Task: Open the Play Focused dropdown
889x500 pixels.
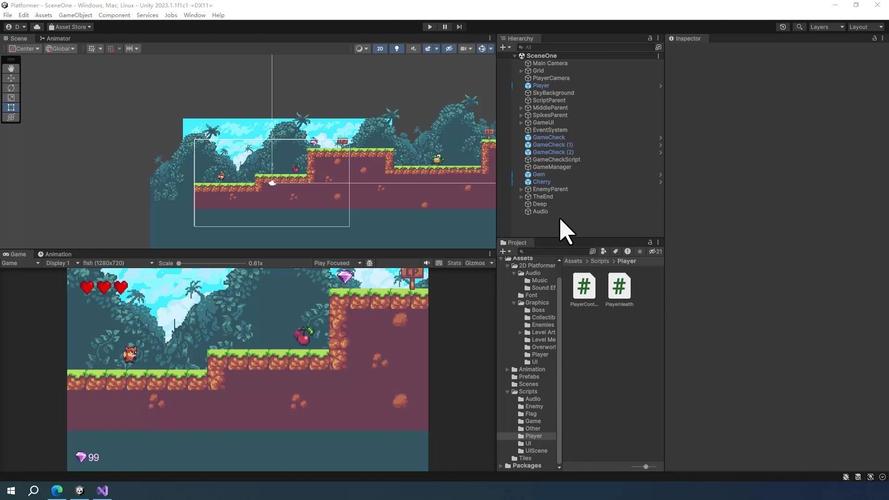Action: [x=337, y=263]
